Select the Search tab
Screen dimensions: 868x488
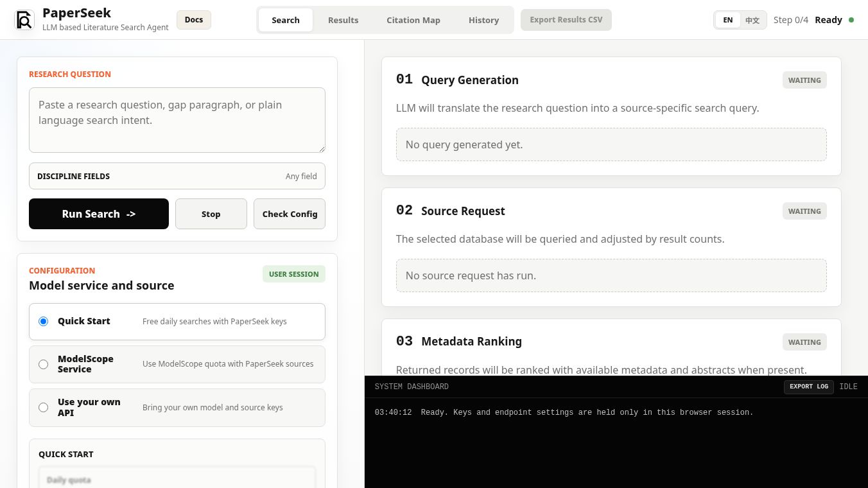pos(286,20)
